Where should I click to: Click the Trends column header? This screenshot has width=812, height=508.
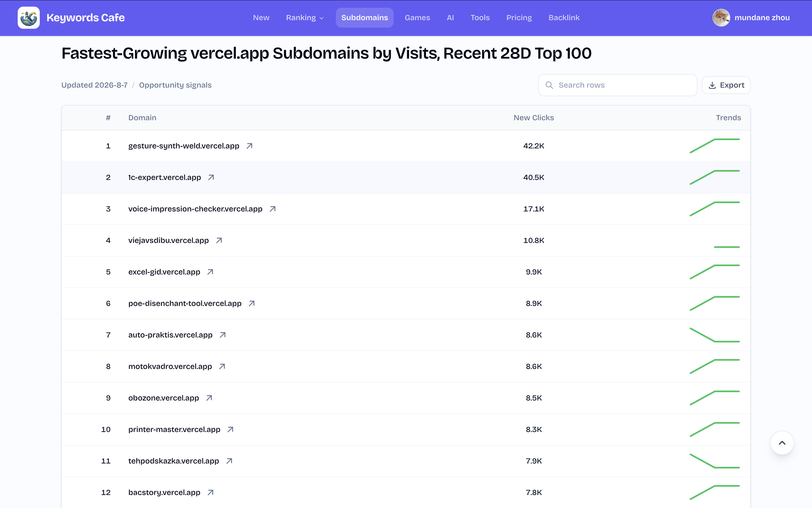point(728,118)
